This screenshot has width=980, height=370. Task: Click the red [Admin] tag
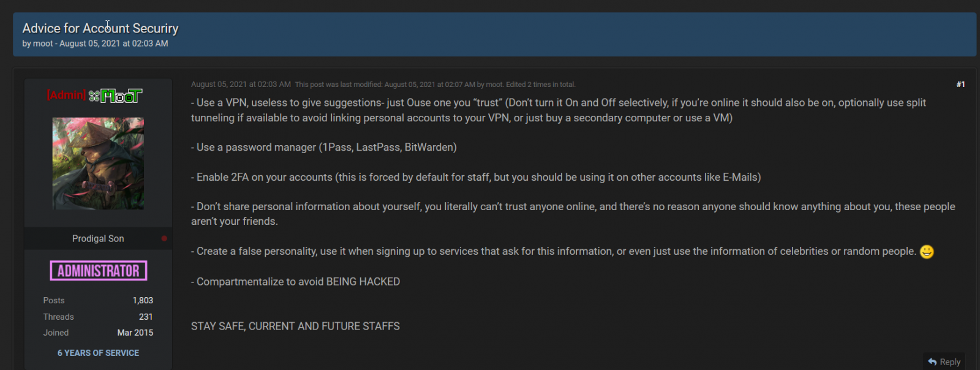coord(66,95)
